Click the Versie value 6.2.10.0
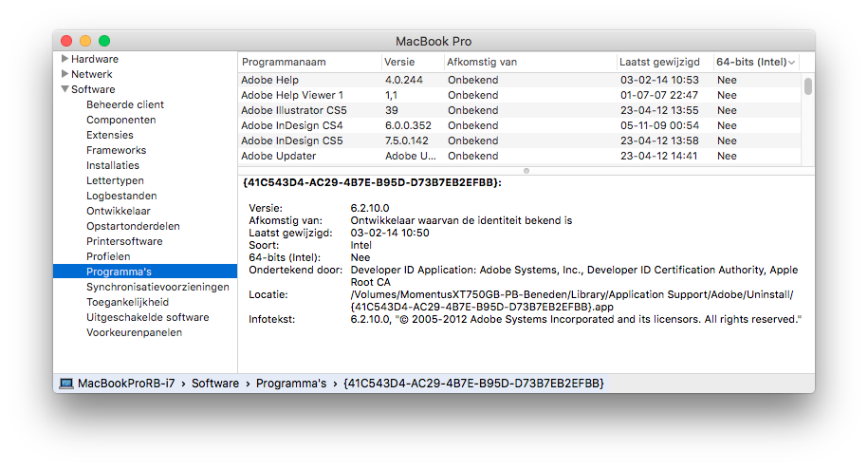 (x=370, y=208)
